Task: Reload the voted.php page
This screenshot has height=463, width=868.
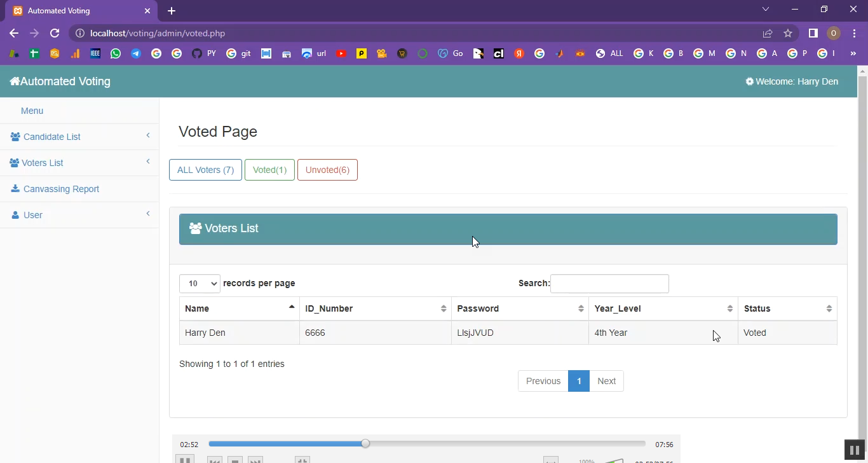Action: pos(55,33)
